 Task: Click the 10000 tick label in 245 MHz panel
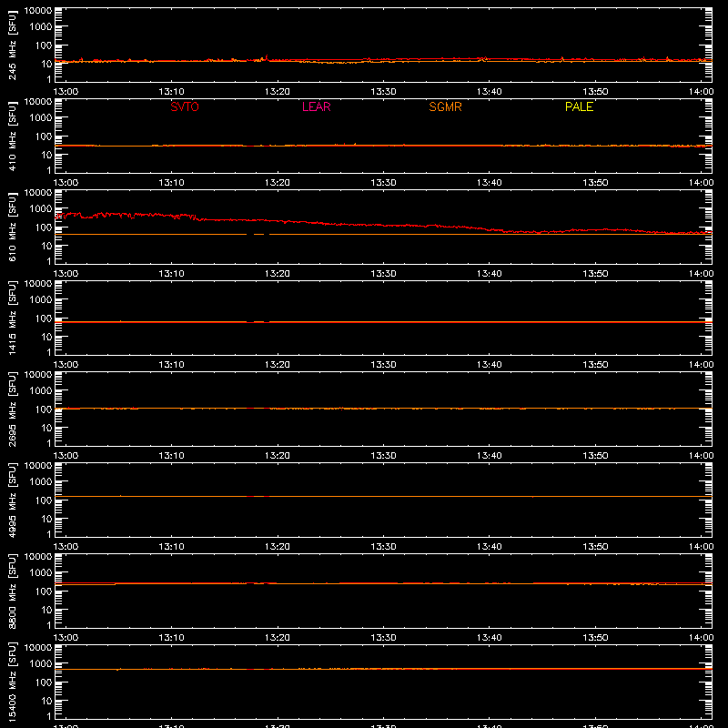tap(38, 11)
